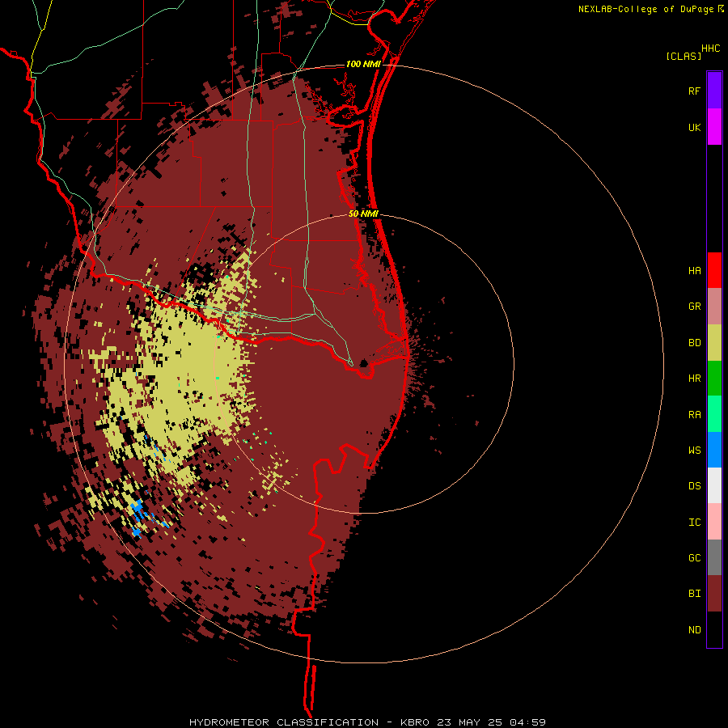
Task: Click the 'HR' legend label
Action: tap(694, 379)
